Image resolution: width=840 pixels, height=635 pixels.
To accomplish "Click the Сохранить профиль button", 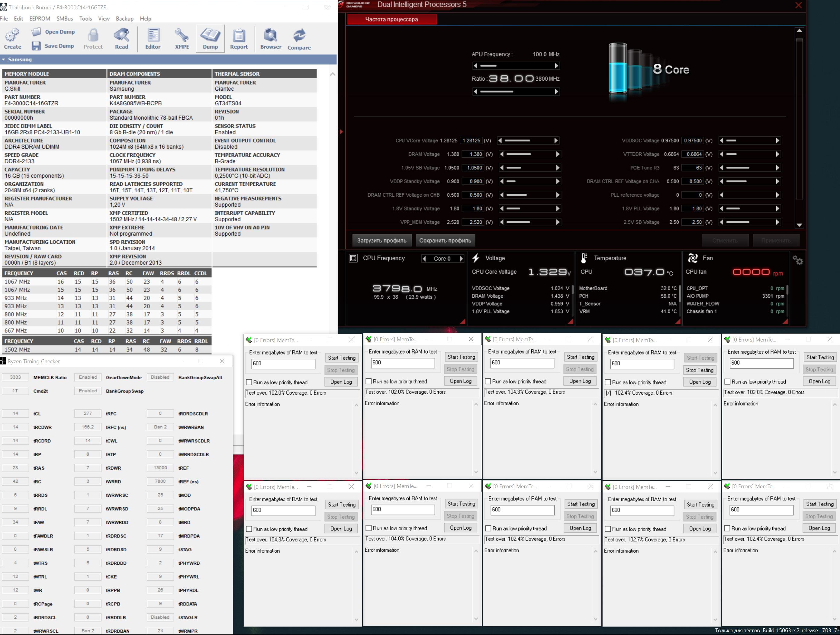I will click(445, 240).
